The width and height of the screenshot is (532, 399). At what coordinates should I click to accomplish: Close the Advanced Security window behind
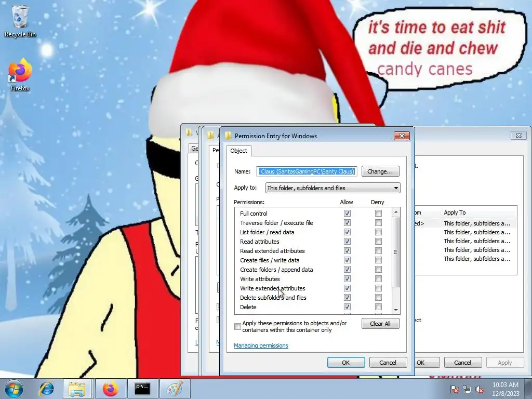518,136
